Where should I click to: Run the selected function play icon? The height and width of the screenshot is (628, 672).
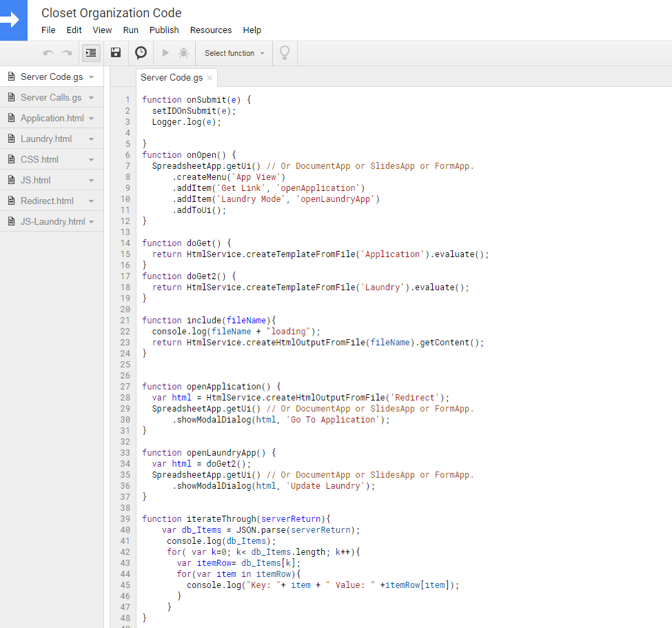[165, 52]
